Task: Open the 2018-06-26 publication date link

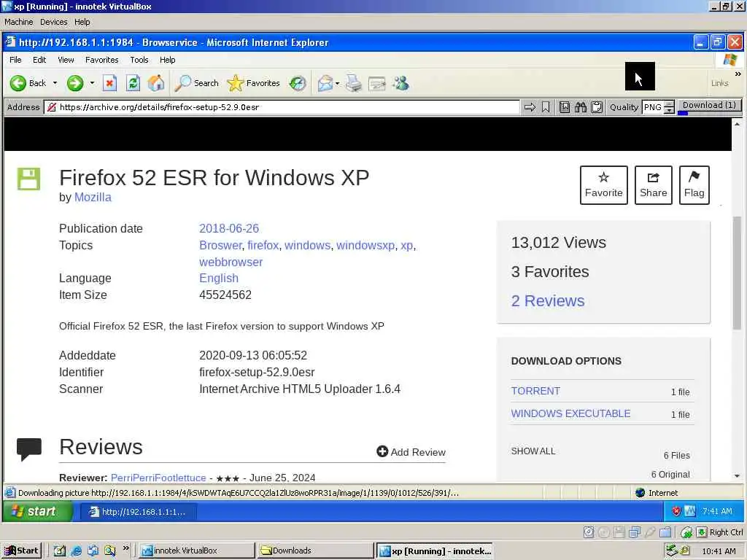Action: [228, 228]
